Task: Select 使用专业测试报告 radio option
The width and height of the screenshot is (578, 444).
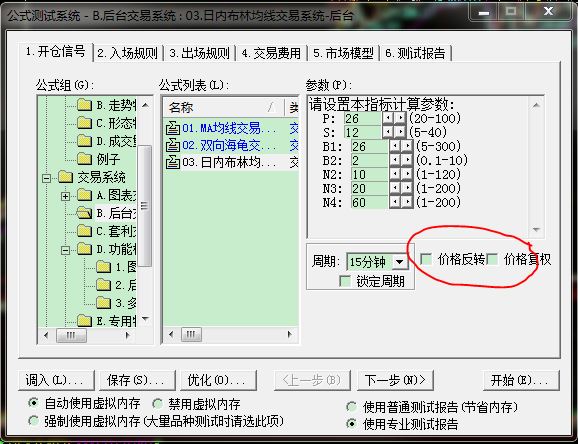Action: click(x=351, y=424)
